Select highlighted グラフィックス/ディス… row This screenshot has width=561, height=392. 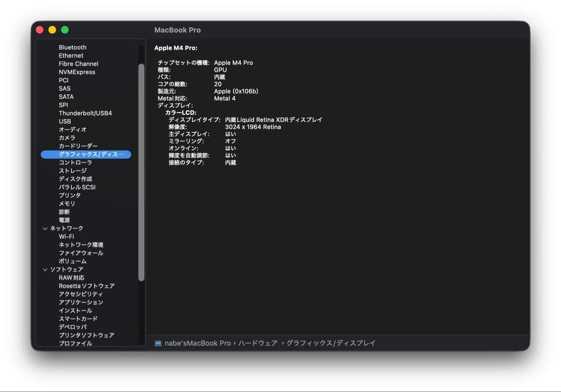pyautogui.click(x=86, y=154)
